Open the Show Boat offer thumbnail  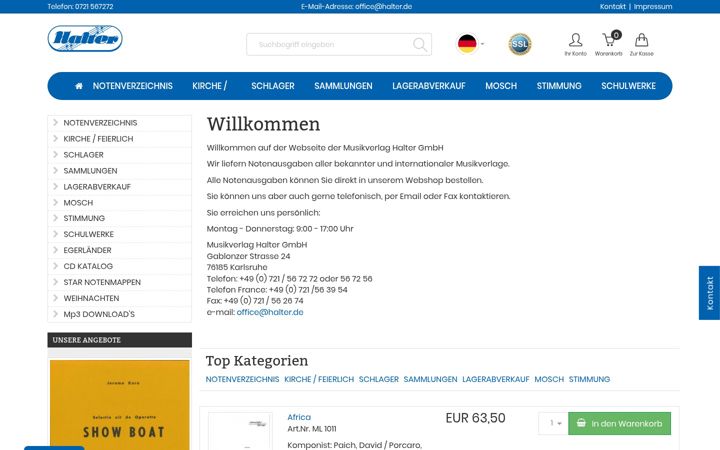[119, 405]
